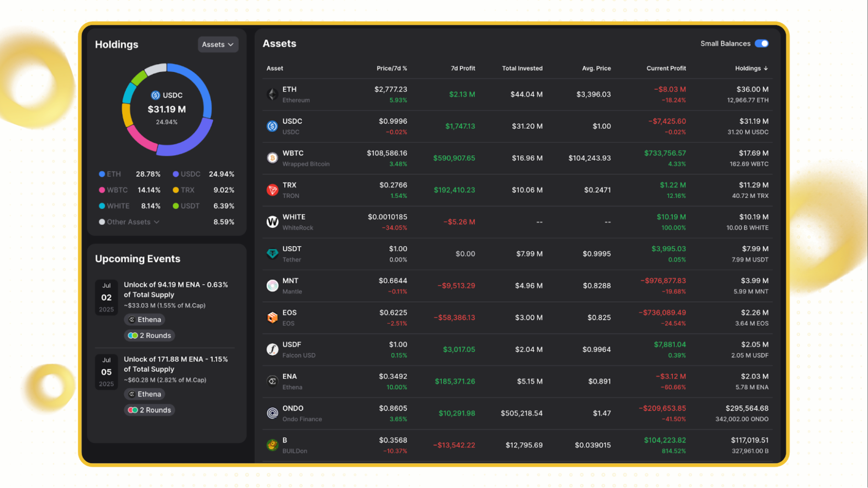
Task: Click the TRON red logo icon
Action: click(x=272, y=190)
